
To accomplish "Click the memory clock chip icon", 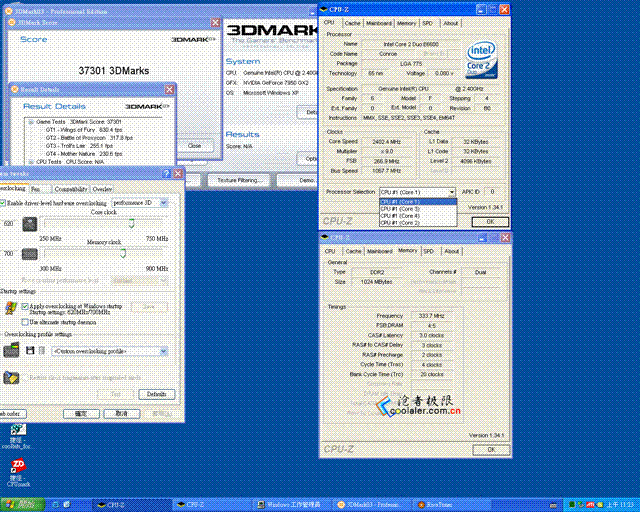I will [30, 254].
